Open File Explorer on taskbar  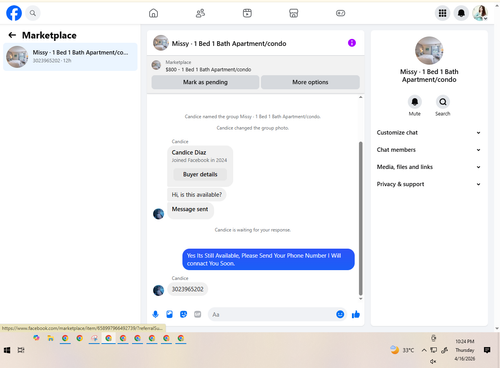pos(51,338)
